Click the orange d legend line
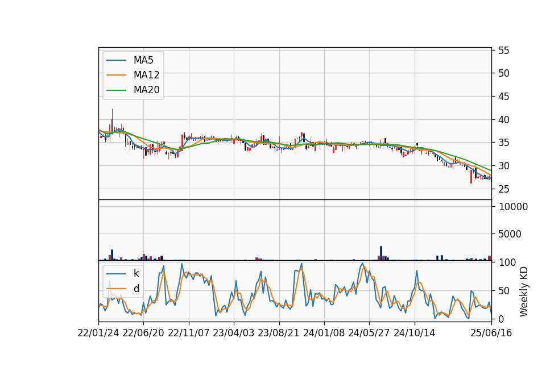546x392 pixels. coord(116,289)
